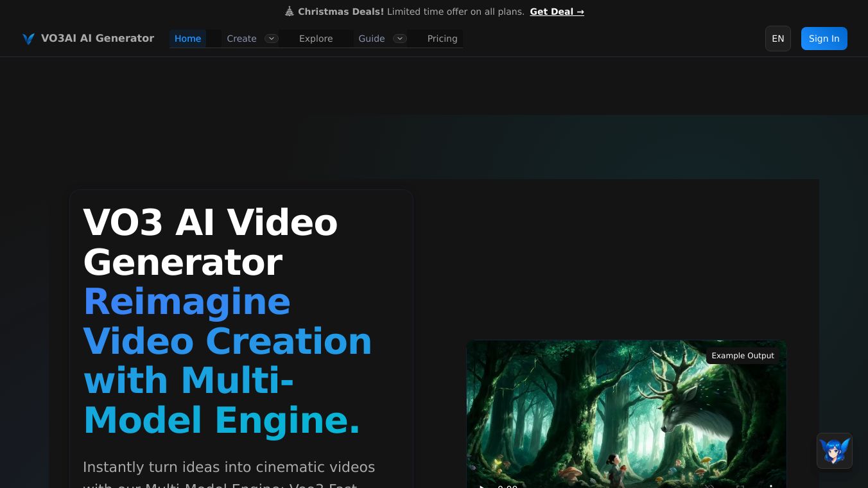This screenshot has width=868, height=488.
Task: Click the VO3AI AI Generator brand name
Action: coord(98,39)
